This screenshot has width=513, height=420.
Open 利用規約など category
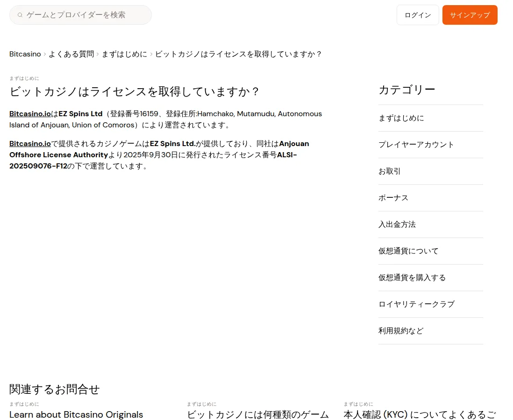pos(431,331)
